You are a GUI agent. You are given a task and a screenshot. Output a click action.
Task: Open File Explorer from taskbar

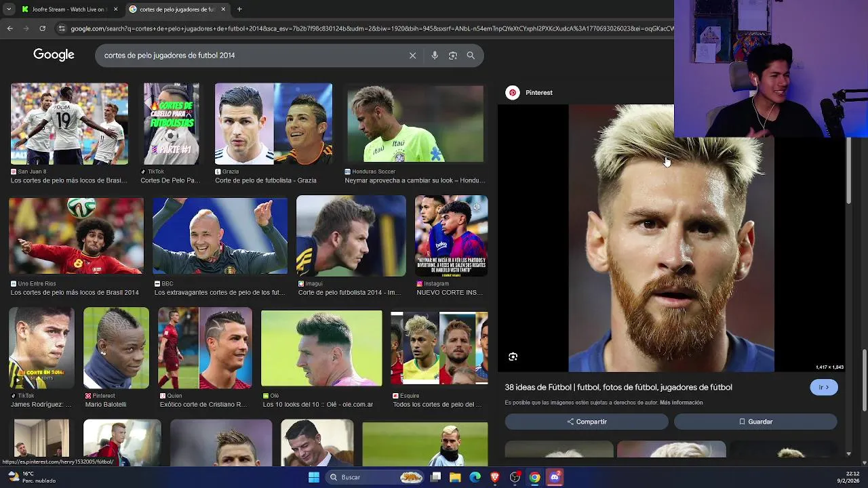click(455, 477)
